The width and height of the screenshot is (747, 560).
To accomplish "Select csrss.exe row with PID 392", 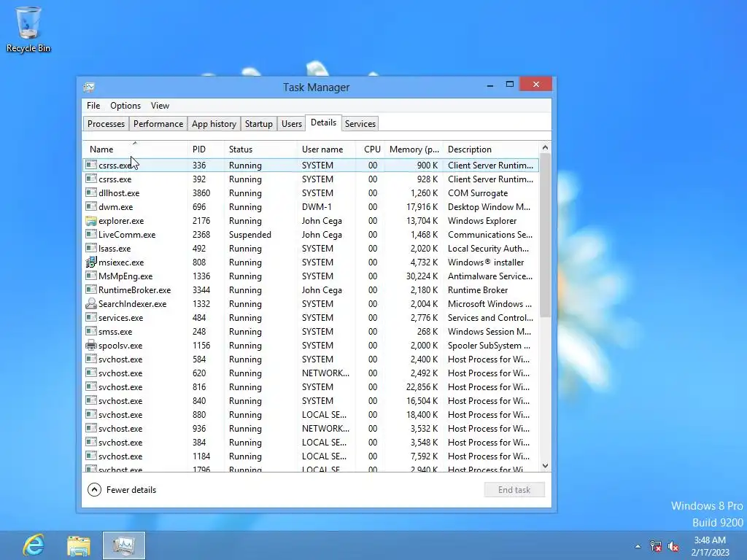I will pyautogui.click(x=311, y=179).
